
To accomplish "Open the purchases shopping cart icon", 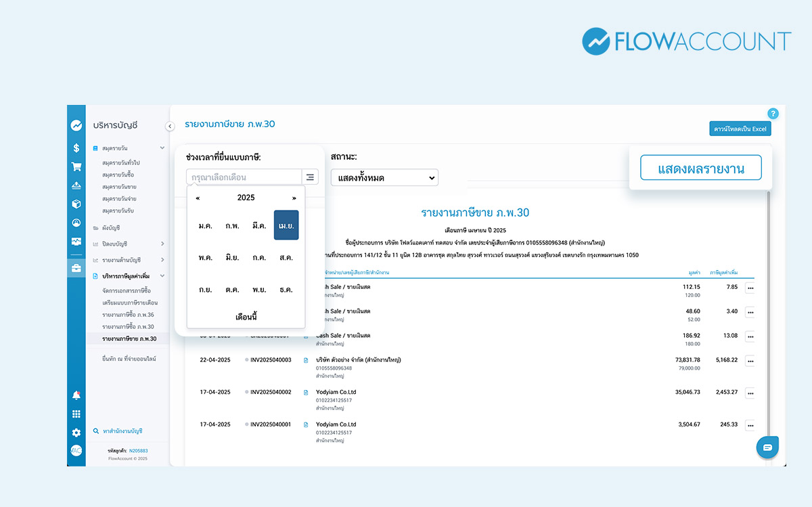I will 76,167.
